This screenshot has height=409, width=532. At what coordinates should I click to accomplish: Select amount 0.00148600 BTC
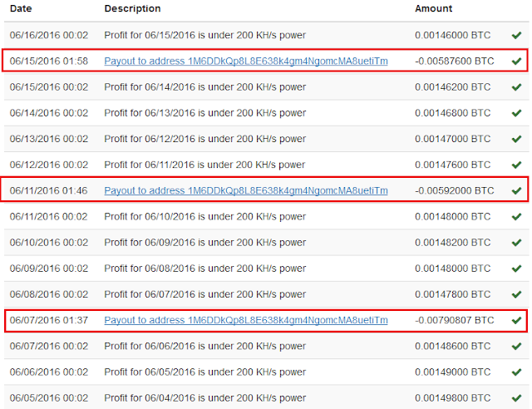pos(452,346)
